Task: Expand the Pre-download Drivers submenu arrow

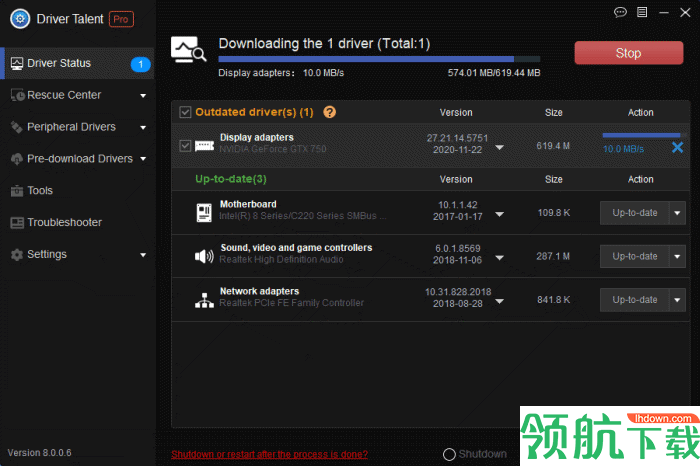Action: coord(143,159)
